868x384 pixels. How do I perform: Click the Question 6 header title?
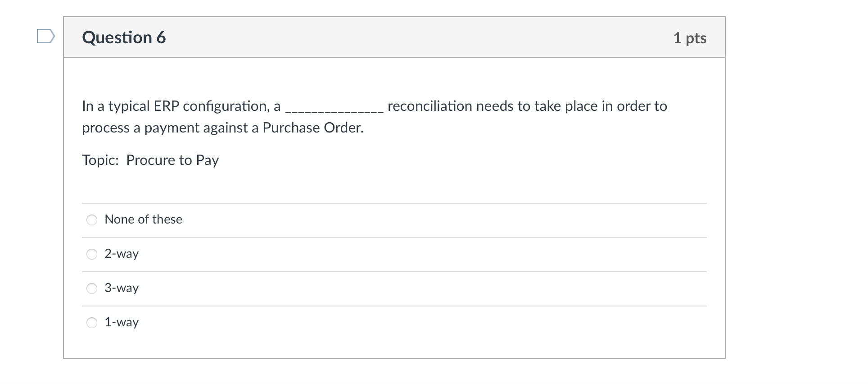click(x=123, y=37)
